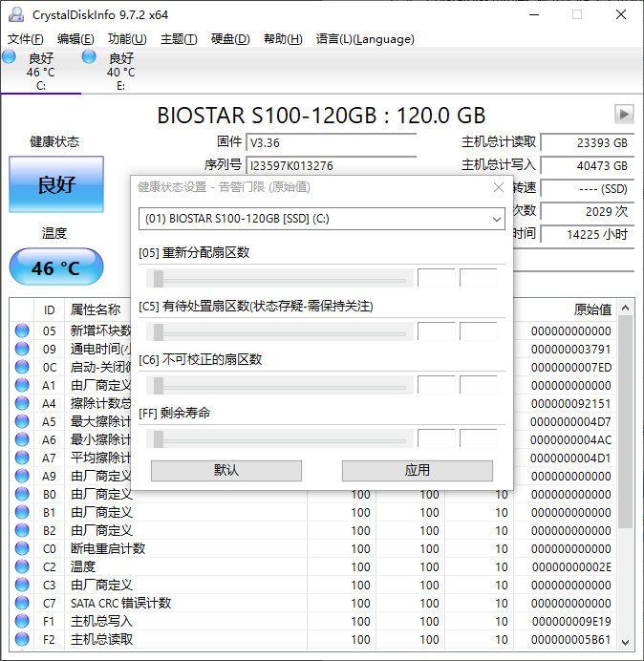The width and height of the screenshot is (644, 661).
Task: Click status orb for attribute 05
Action: (22, 330)
